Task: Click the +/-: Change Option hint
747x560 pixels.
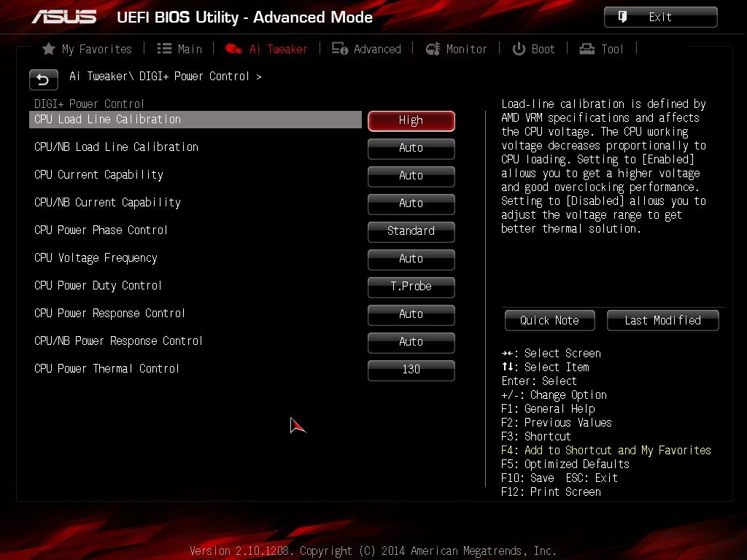Action: 554,395
